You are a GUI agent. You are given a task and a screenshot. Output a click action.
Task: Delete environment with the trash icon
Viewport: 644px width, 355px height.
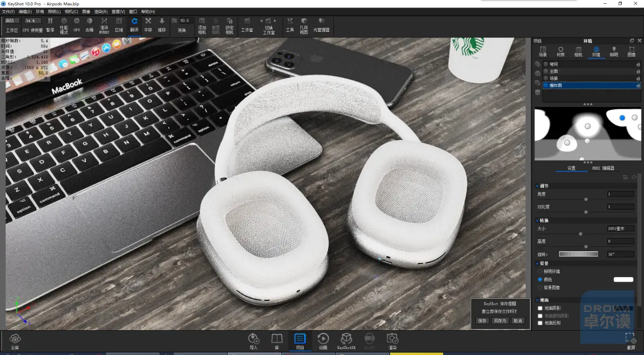538,92
